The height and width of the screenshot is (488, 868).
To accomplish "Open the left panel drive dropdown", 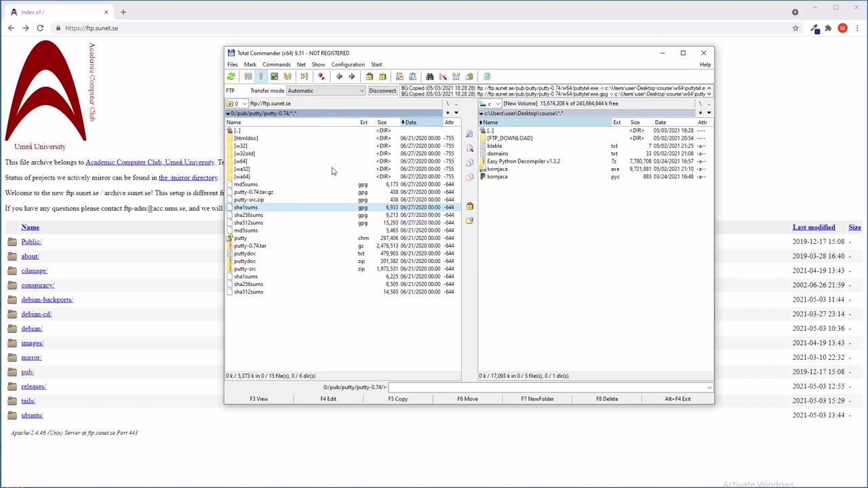I will 237,104.
